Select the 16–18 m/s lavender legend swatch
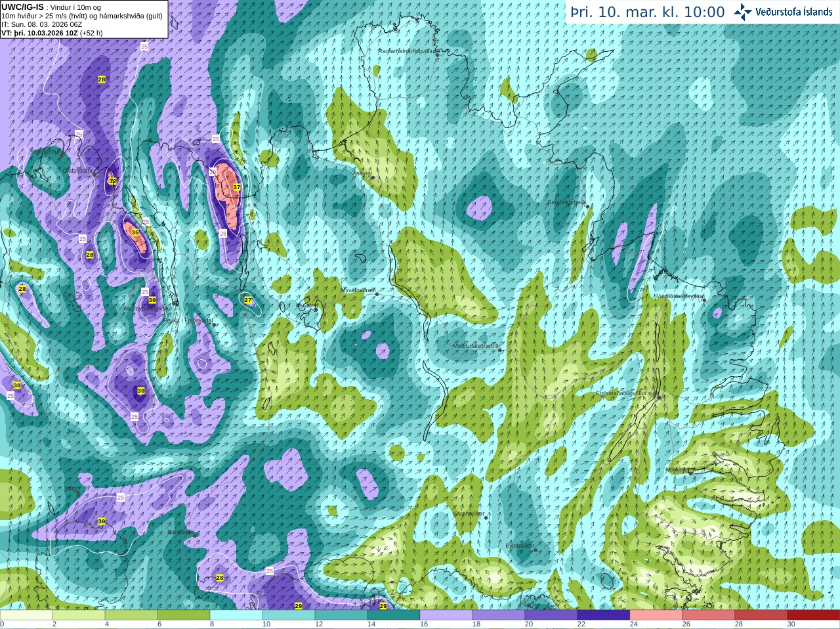The width and height of the screenshot is (840, 629). pos(446,615)
